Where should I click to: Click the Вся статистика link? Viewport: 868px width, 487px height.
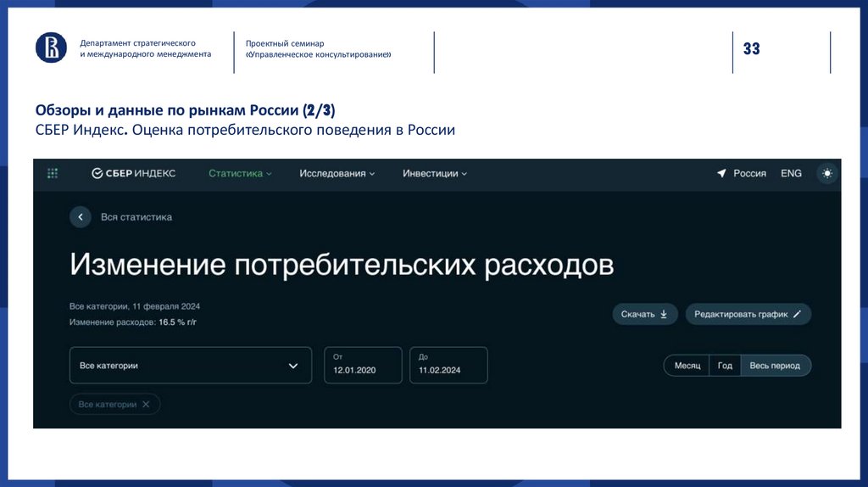click(136, 217)
